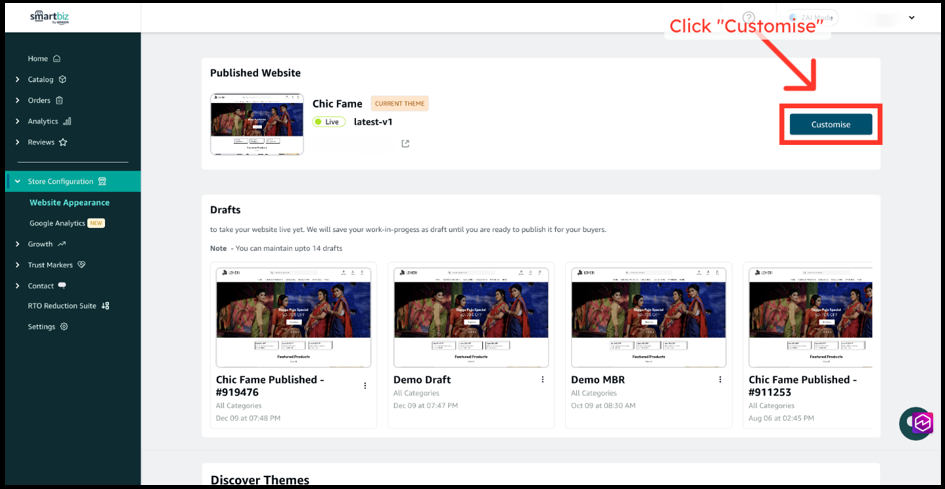The height and width of the screenshot is (489, 945).
Task: Expand the Catalog sidebar section
Action: 40,79
